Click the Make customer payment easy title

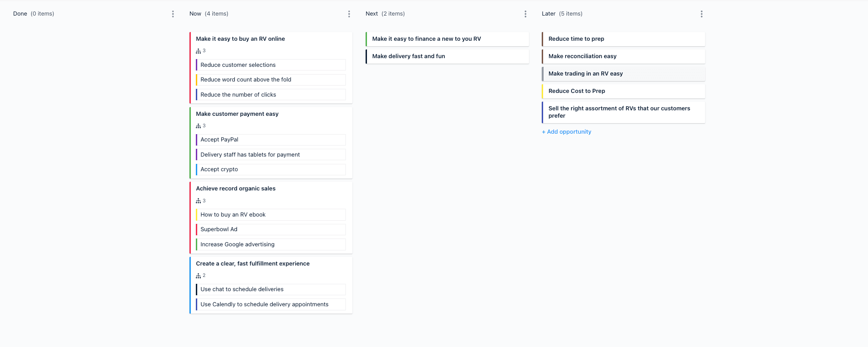(237, 114)
